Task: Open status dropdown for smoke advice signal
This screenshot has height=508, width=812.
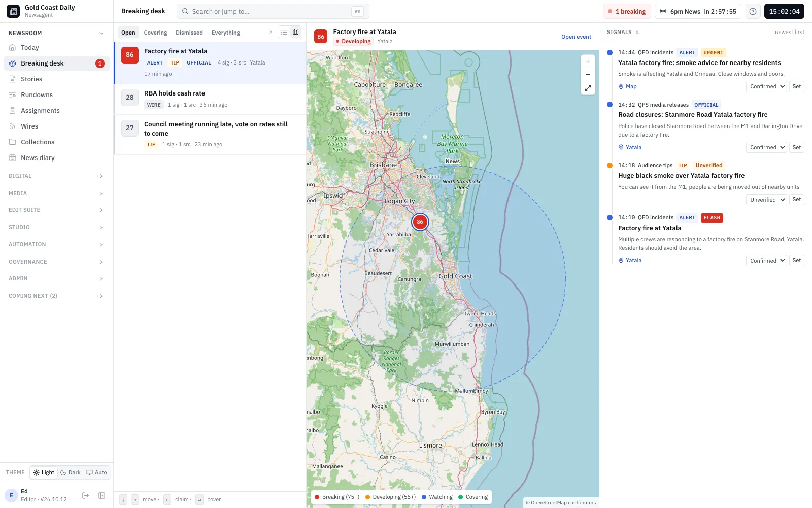Action: [x=766, y=87]
